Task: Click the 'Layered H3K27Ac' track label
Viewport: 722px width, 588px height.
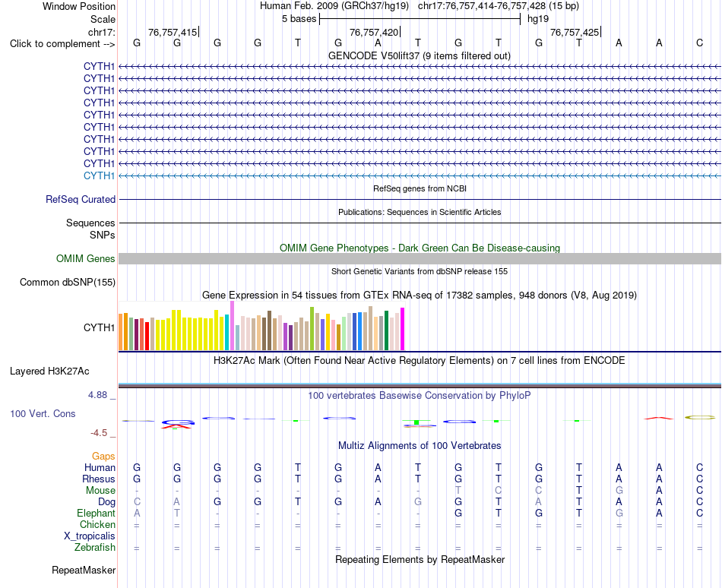Action: pyautogui.click(x=49, y=371)
